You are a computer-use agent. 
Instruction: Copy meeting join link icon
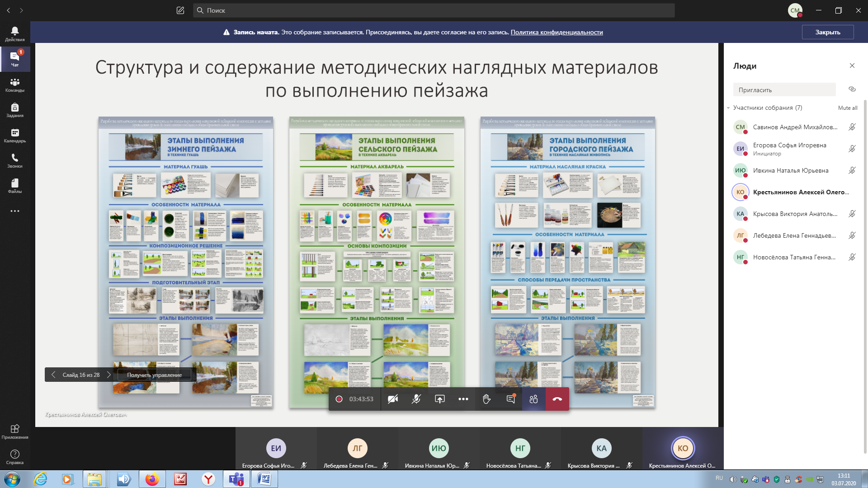coord(852,89)
